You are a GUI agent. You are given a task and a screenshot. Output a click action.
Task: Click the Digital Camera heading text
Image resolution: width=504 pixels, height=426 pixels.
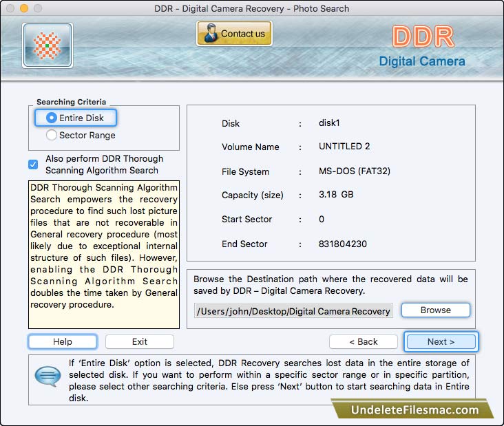pyautogui.click(x=422, y=61)
